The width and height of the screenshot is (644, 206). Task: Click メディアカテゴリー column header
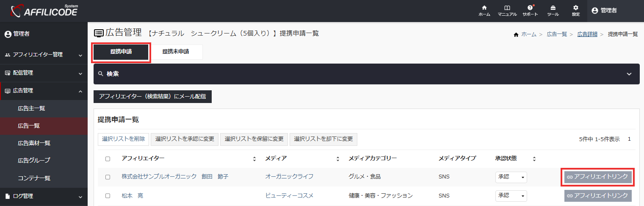pyautogui.click(x=373, y=159)
